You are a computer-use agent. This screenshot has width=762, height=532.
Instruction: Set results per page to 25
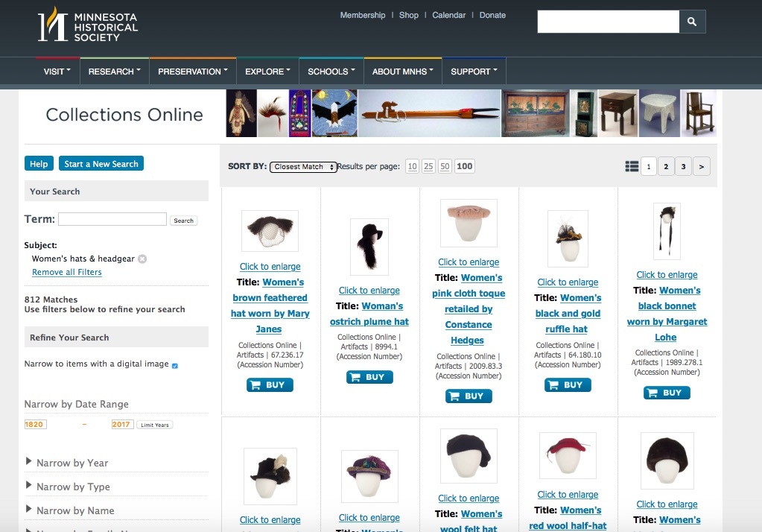coord(428,166)
